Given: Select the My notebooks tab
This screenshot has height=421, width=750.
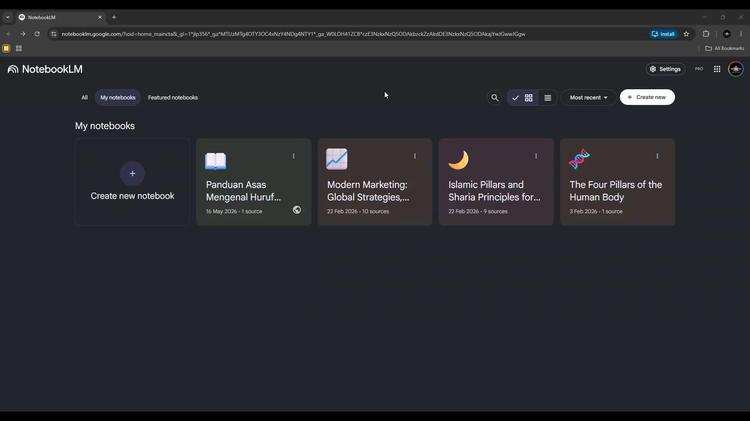Looking at the screenshot, I should coord(118,98).
